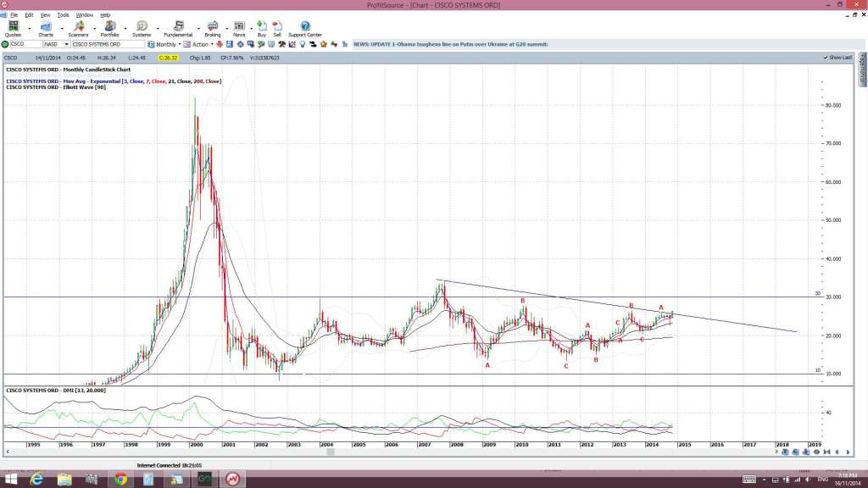This screenshot has width=868, height=488.
Task: Click the scroll chart left arrow icon
Action: point(837,452)
